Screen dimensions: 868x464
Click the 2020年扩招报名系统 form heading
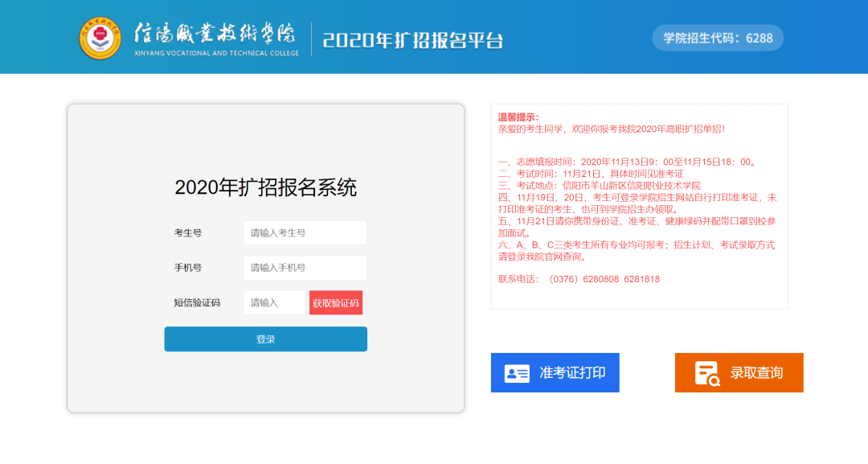coord(265,187)
